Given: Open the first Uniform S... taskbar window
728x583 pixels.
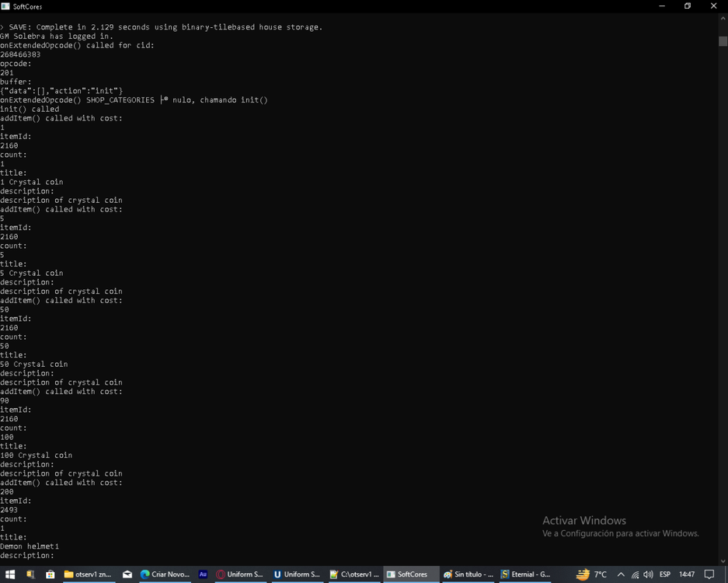Looking at the screenshot, I should (x=240, y=574).
